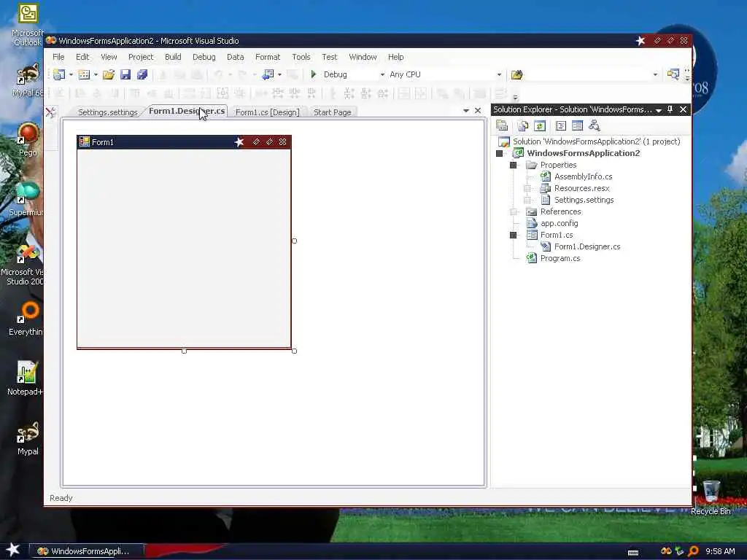This screenshot has height=560, width=747.
Task: Collapse the Properties folder node
Action: (x=513, y=166)
